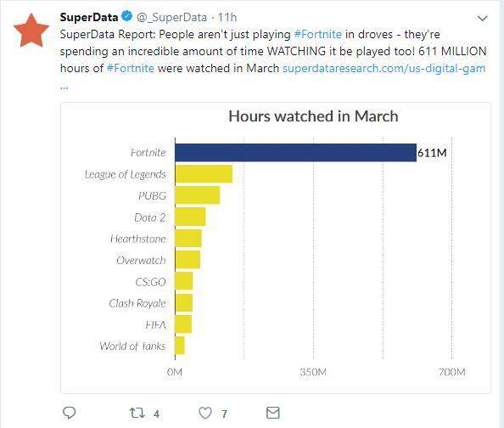This screenshot has width=504, height=428.
Task: Click the #Fortnite hashtag before 'were watched'
Action: 130,68
